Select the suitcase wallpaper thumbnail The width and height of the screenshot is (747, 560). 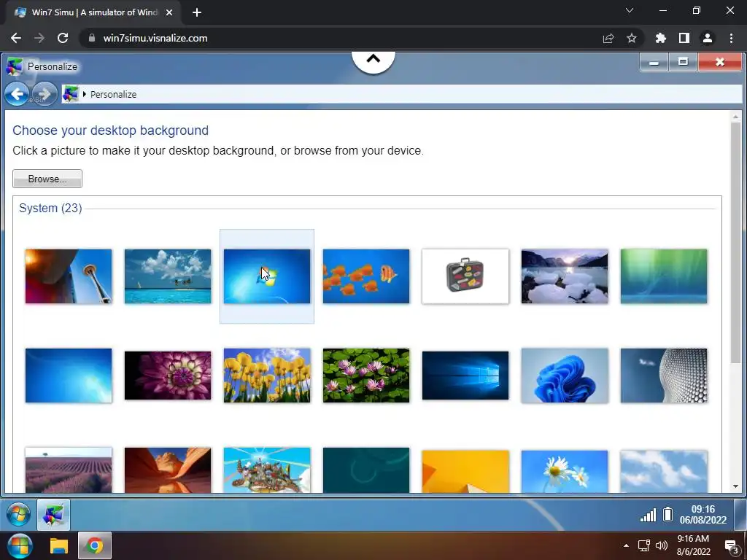point(465,276)
